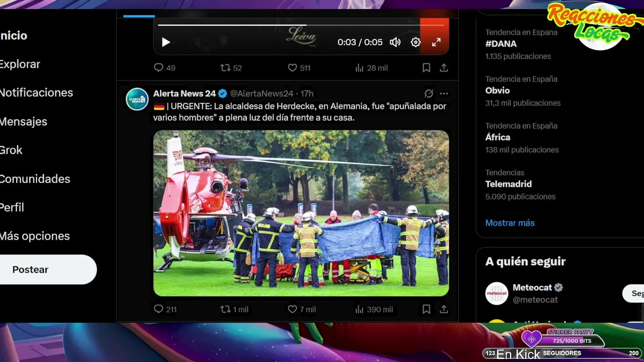Open Perfil in sidebar

[12, 208]
